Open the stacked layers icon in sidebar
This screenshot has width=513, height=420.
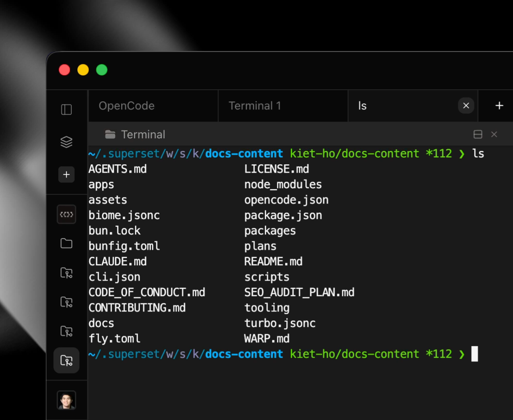tap(66, 142)
